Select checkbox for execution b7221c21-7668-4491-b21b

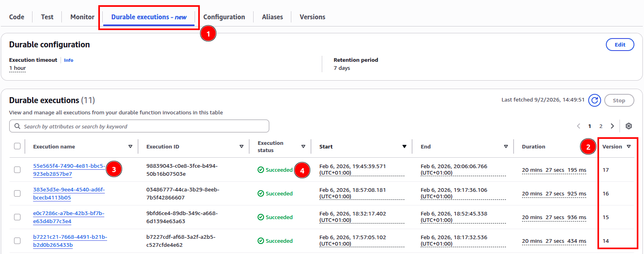(17, 241)
